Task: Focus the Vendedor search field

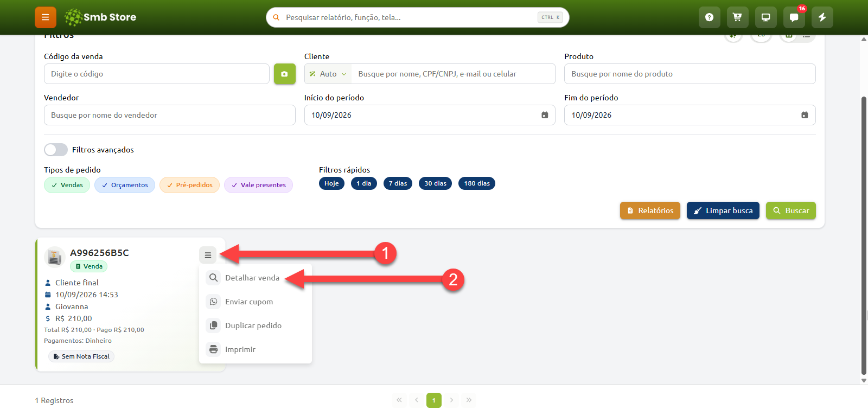Action: tap(170, 115)
